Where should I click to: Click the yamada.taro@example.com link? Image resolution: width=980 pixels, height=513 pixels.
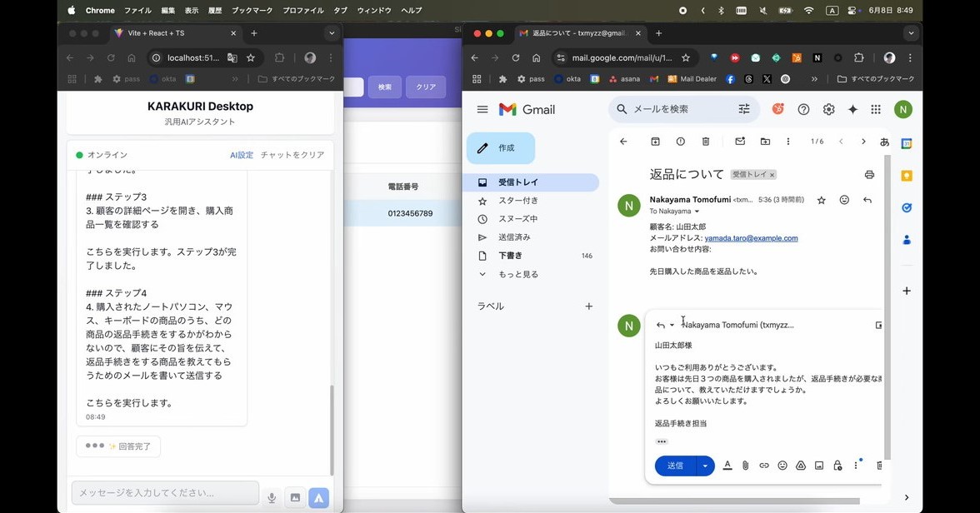751,238
